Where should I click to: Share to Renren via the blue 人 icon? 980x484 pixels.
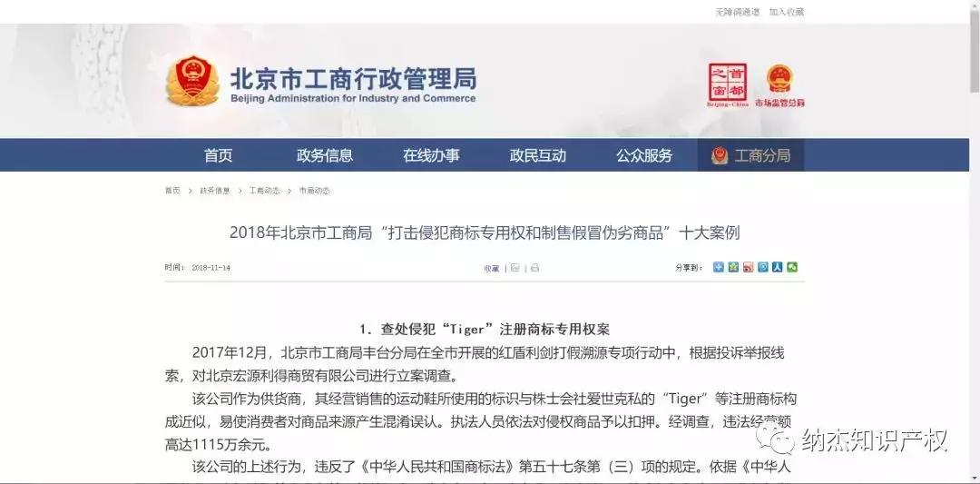click(x=778, y=267)
